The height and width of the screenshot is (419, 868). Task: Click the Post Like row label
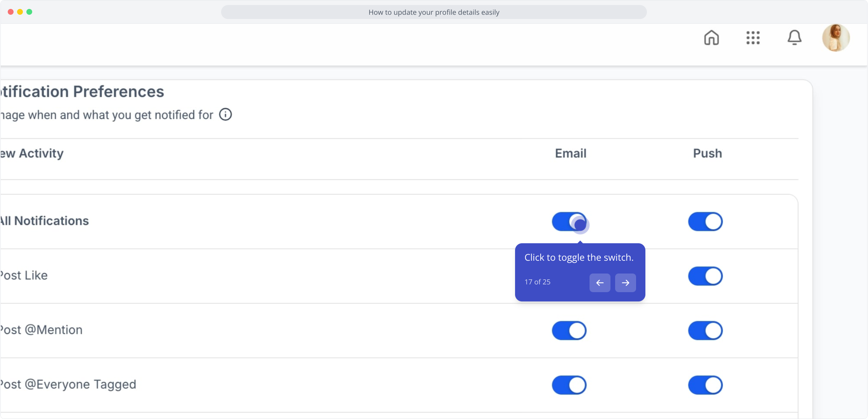click(24, 275)
